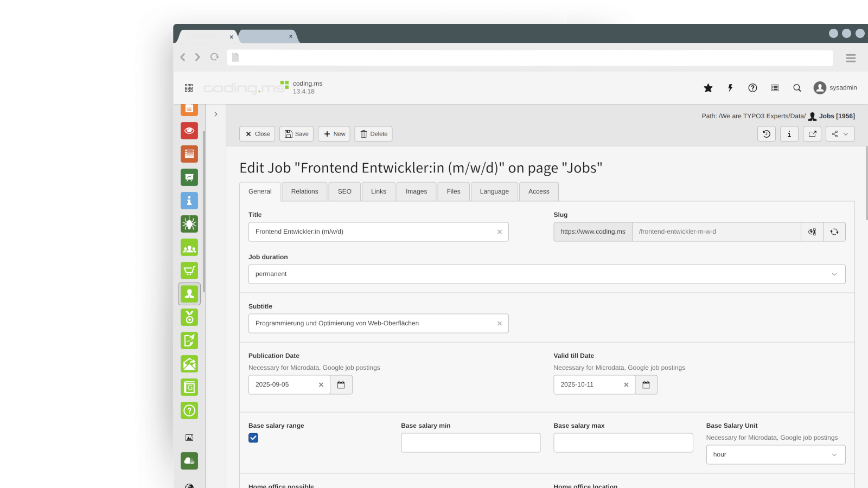Screen dimensions: 868x488
Task: Open the clear cache lightning icon
Action: pos(730,88)
